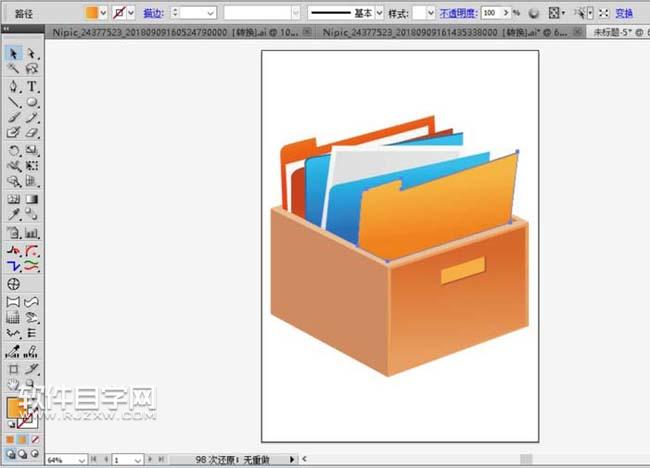Select the Slice tool

(32, 369)
